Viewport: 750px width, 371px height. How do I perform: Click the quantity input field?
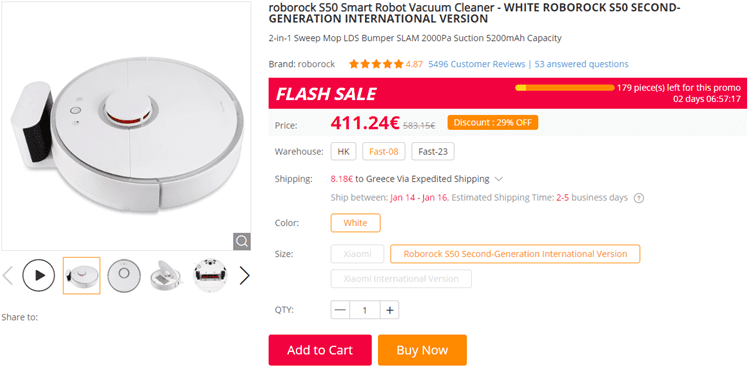pos(365,310)
